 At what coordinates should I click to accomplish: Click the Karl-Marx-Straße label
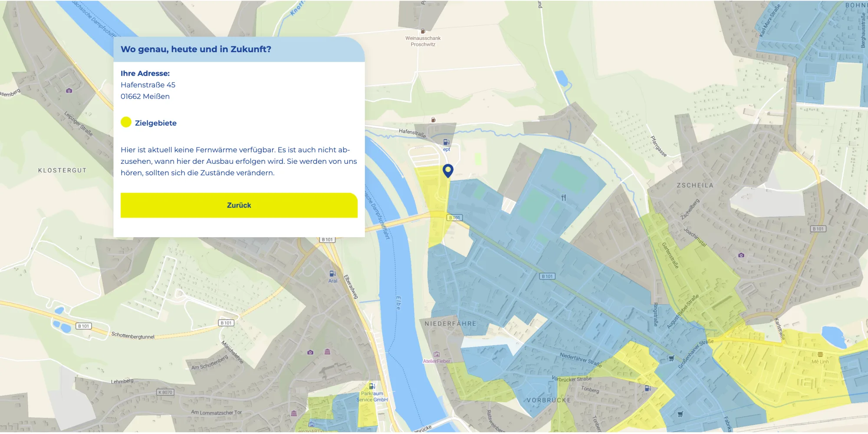click(770, 20)
